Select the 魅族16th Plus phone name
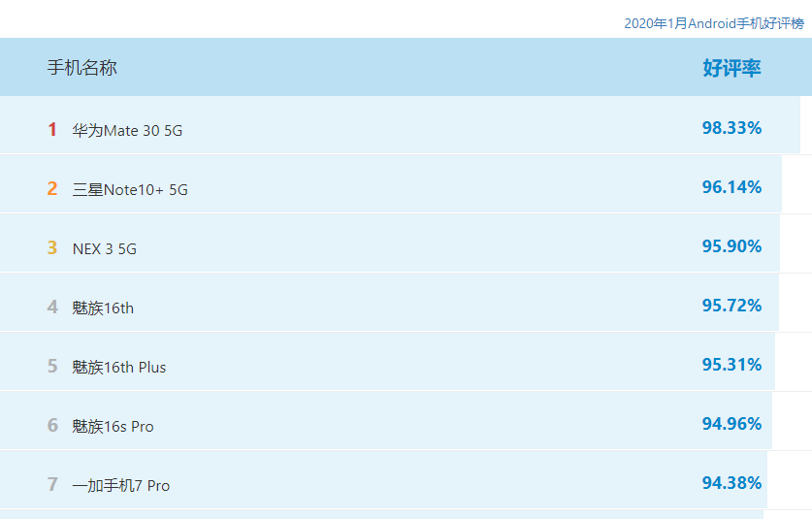Viewport: 812px width, 519px height. pos(119,367)
